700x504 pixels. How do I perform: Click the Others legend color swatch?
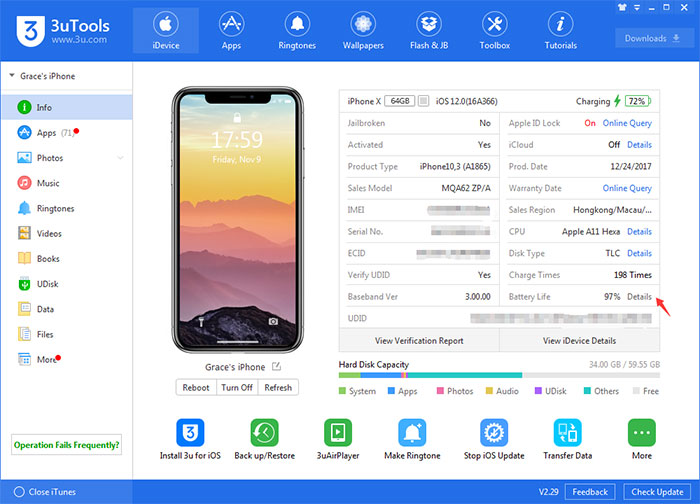pyautogui.click(x=588, y=391)
